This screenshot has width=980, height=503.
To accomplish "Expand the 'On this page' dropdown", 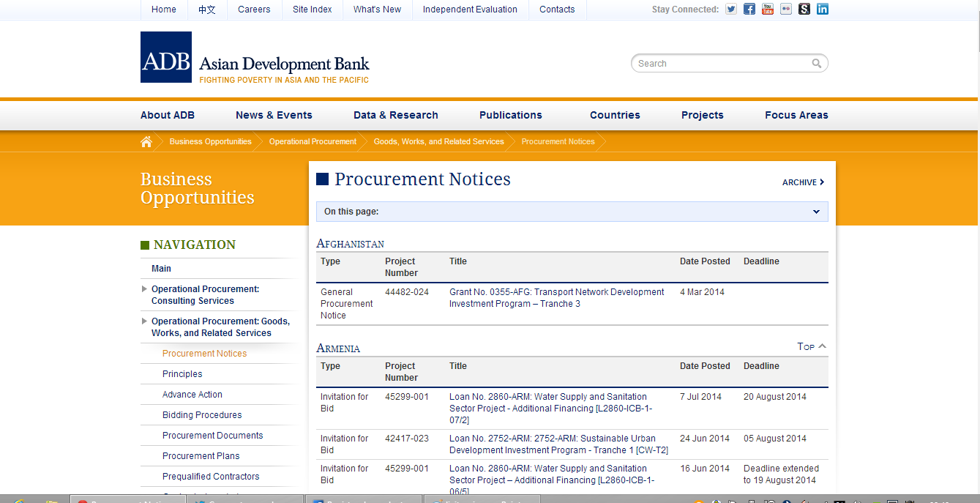I will 816,212.
